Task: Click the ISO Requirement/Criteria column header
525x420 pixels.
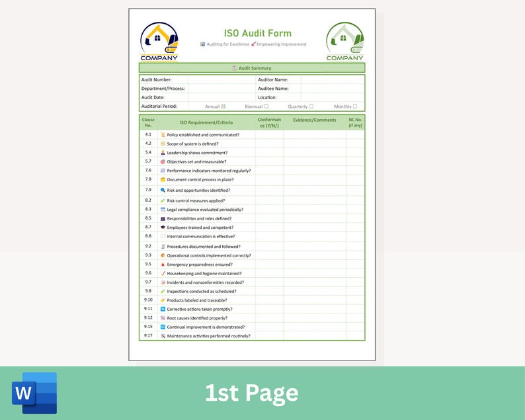Action: (x=206, y=122)
